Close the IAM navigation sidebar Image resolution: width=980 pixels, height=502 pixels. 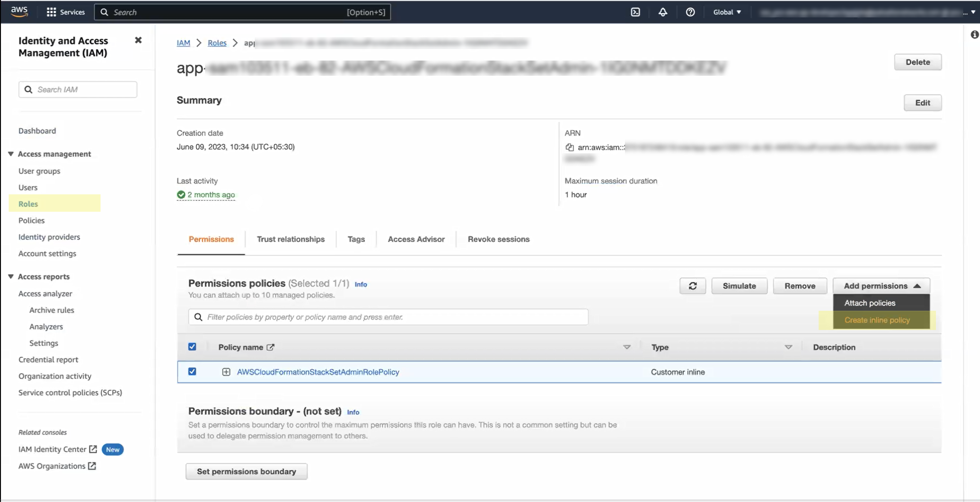coord(138,40)
